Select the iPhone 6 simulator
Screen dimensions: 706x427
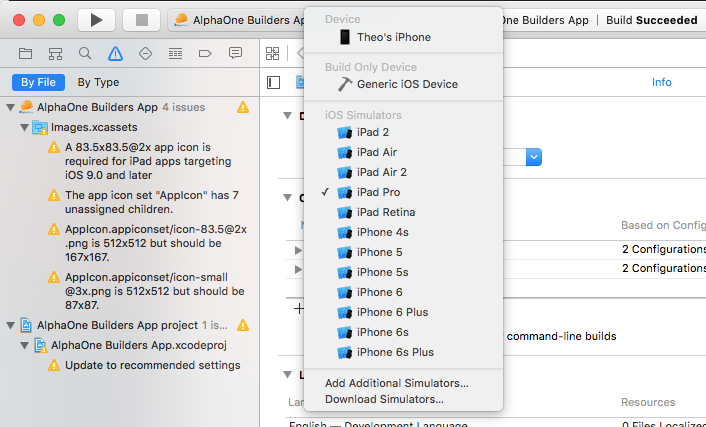pyautogui.click(x=403, y=292)
